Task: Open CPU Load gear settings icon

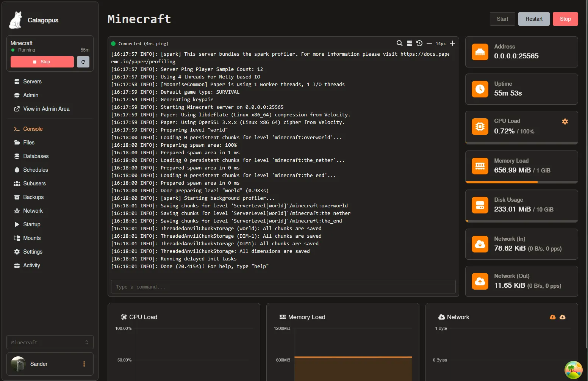Action: 565,121
